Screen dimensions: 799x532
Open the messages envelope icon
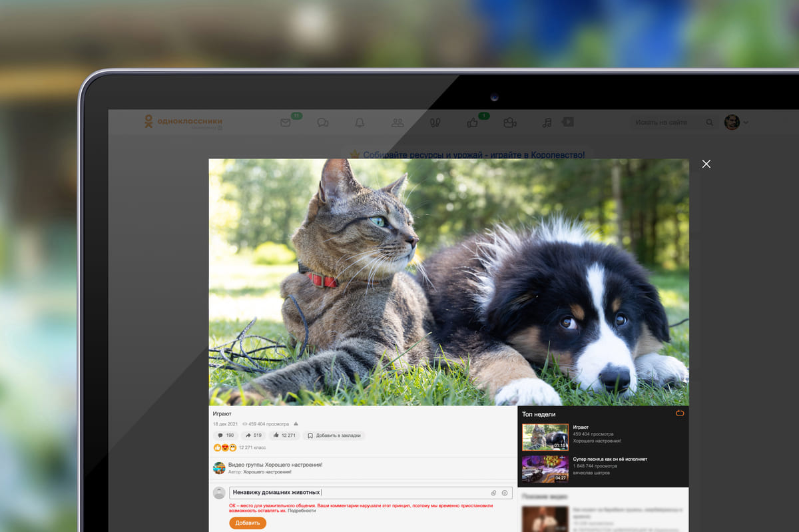[286, 123]
